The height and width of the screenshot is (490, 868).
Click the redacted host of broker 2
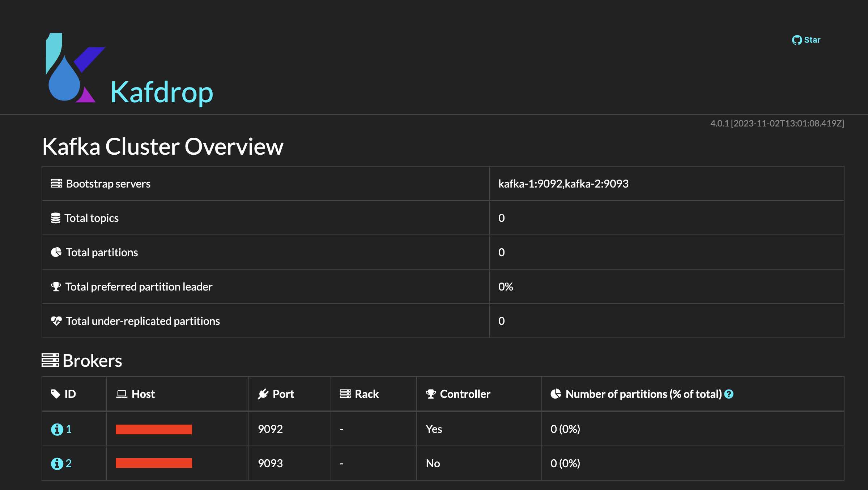pyautogui.click(x=154, y=463)
